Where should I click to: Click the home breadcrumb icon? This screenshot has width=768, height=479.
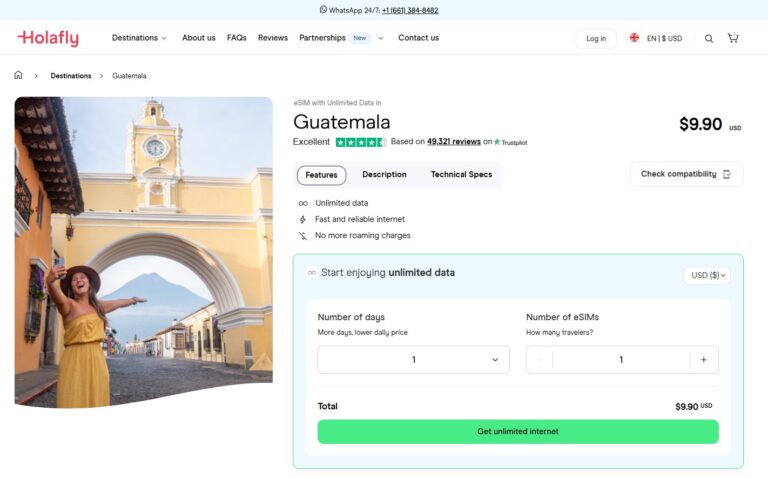tap(18, 75)
